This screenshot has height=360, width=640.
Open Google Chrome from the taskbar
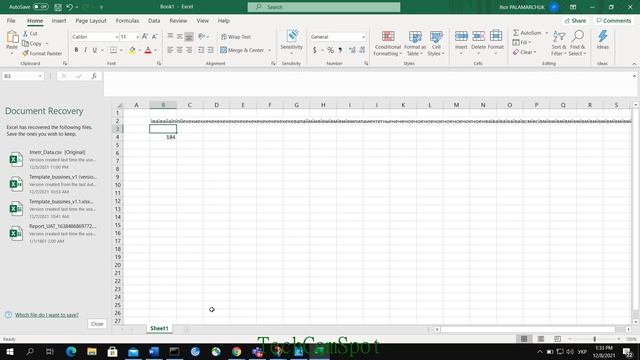(x=236, y=351)
